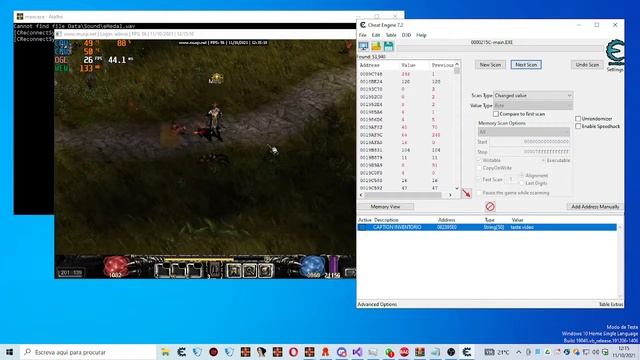Click the red no-entry clear list icon
This screenshot has height=360, width=640.
(490, 207)
